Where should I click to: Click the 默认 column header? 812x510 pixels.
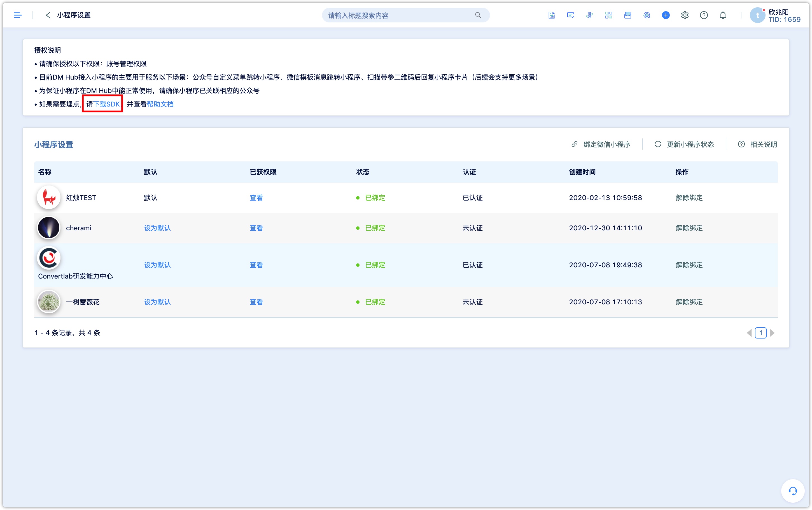pyautogui.click(x=151, y=172)
